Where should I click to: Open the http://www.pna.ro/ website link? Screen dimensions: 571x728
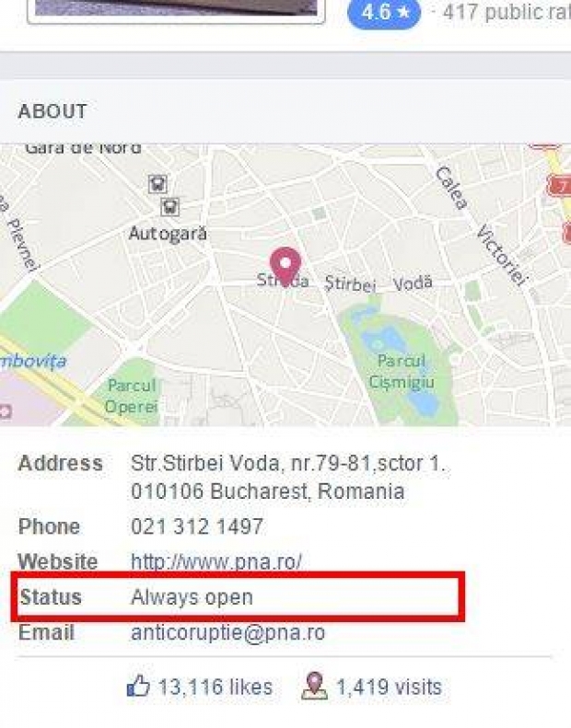point(216,561)
